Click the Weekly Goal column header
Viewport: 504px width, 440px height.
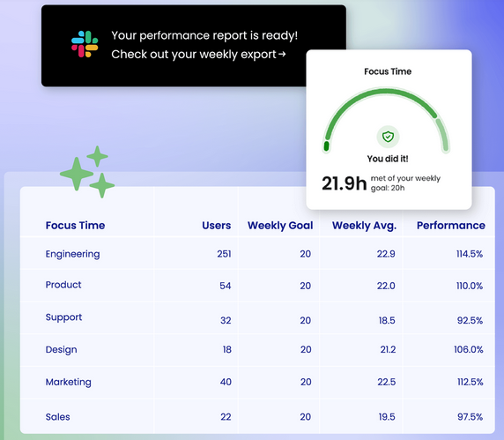280,226
